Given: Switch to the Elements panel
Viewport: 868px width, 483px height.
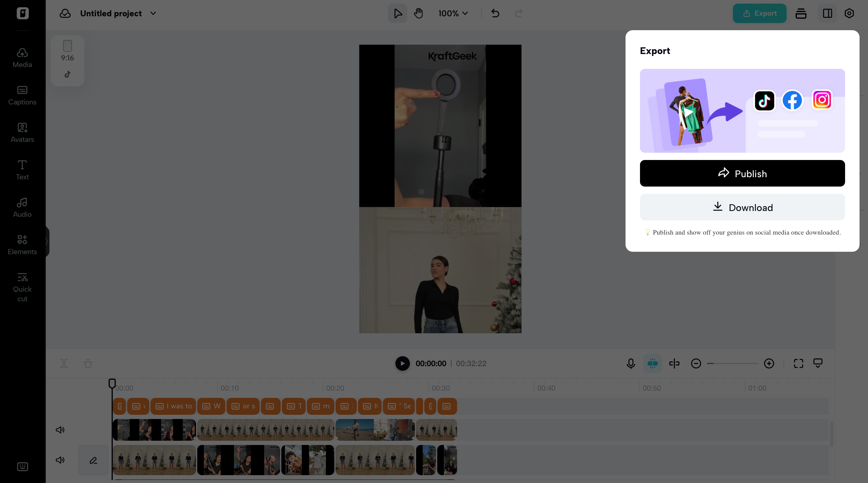Looking at the screenshot, I should pos(22,244).
